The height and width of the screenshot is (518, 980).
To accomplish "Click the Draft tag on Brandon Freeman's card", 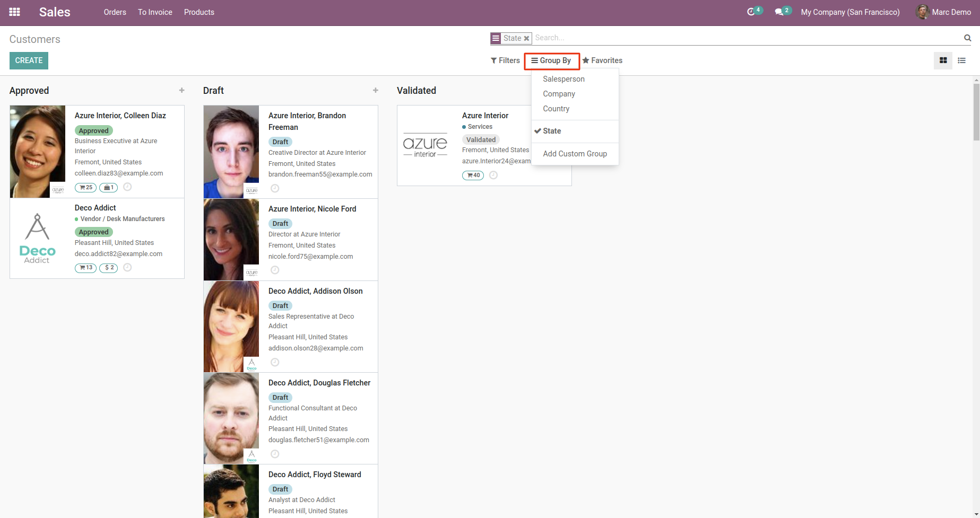I will [x=280, y=142].
